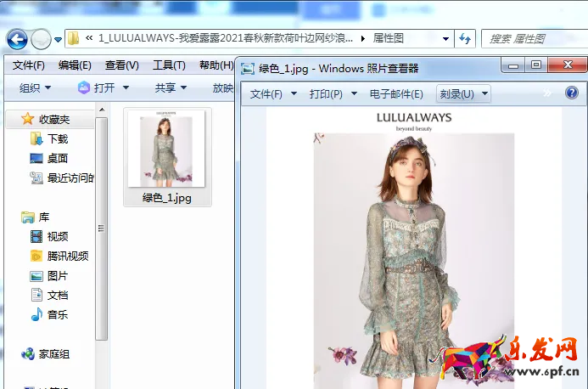588x389 pixels.
Task: Select the 绿色_1.jpg thumbnail file
Action: pyautogui.click(x=167, y=157)
